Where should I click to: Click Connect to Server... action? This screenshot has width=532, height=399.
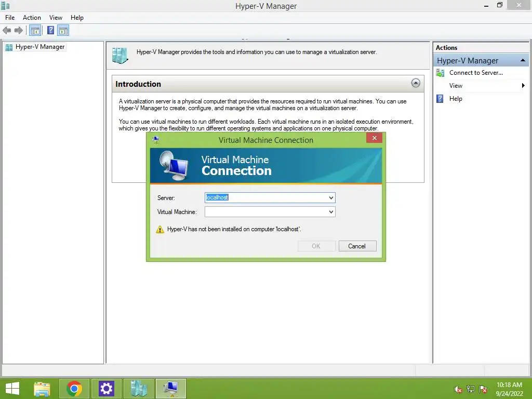(x=476, y=73)
